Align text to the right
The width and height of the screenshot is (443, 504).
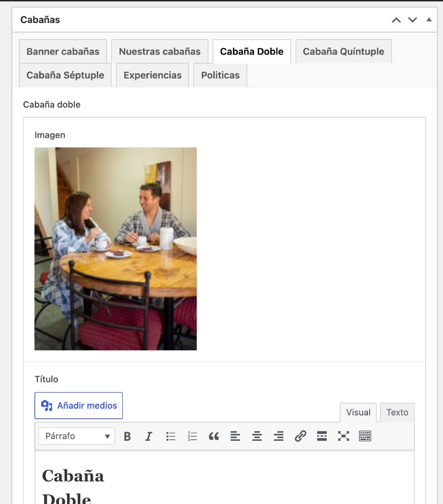point(279,436)
